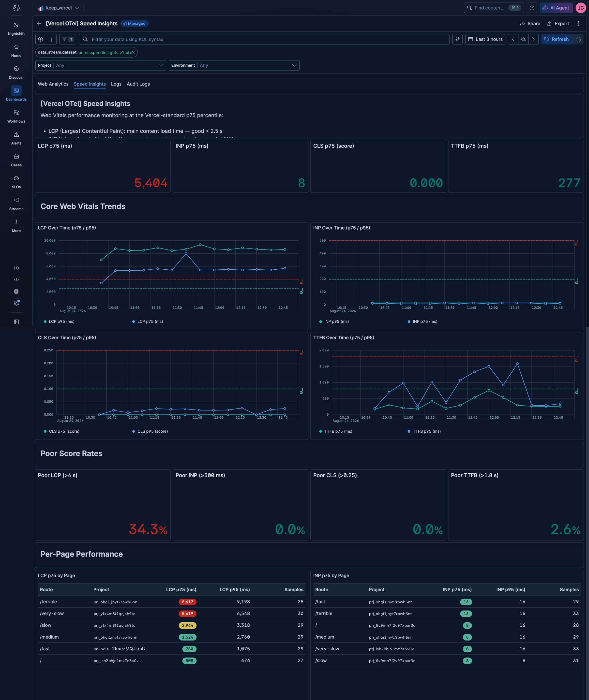
Task: Toggle the filter count badge button
Action: (68, 39)
